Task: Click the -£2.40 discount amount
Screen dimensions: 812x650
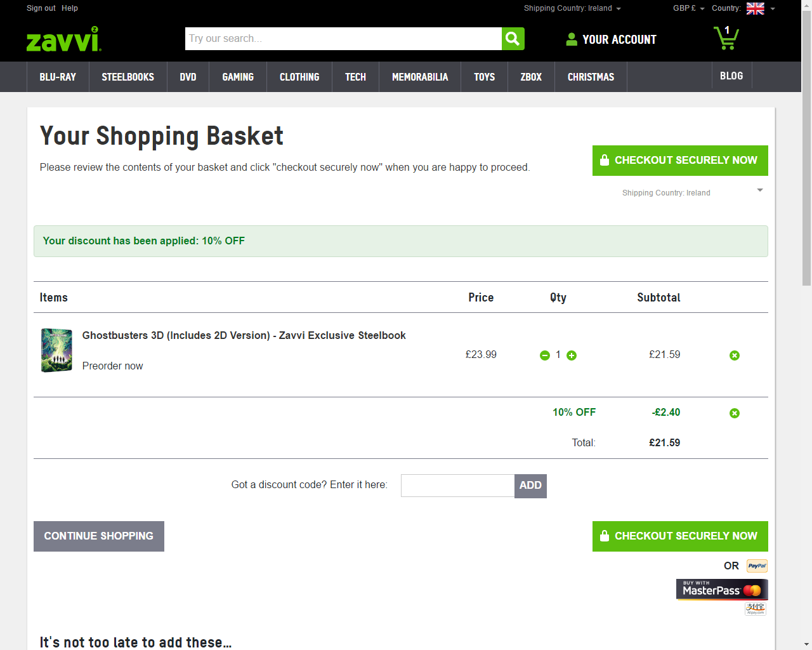Action: [665, 412]
